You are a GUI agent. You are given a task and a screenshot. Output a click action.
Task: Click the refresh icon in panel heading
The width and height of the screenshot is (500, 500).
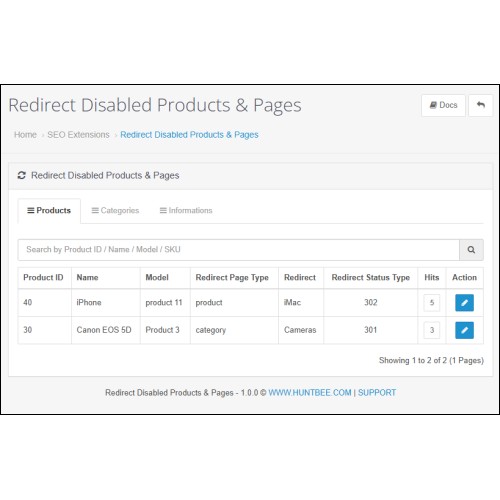click(x=22, y=175)
